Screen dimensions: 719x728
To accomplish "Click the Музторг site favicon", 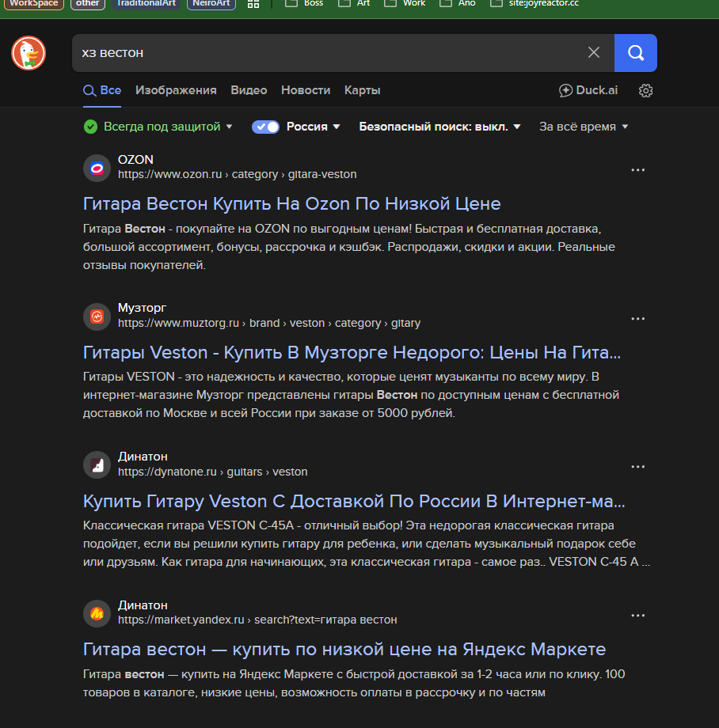I will pyautogui.click(x=97, y=317).
